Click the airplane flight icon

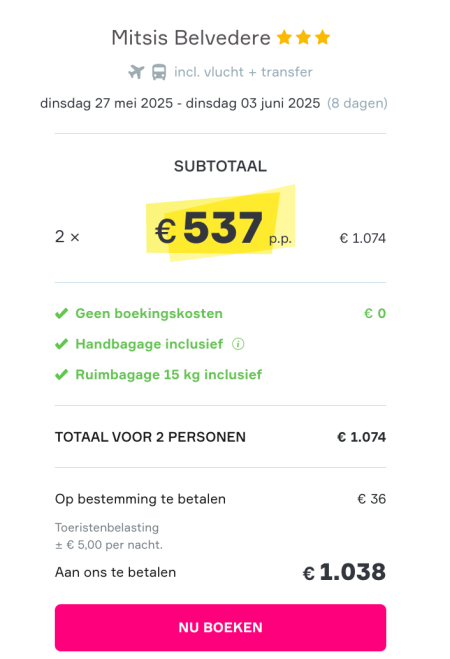136,72
